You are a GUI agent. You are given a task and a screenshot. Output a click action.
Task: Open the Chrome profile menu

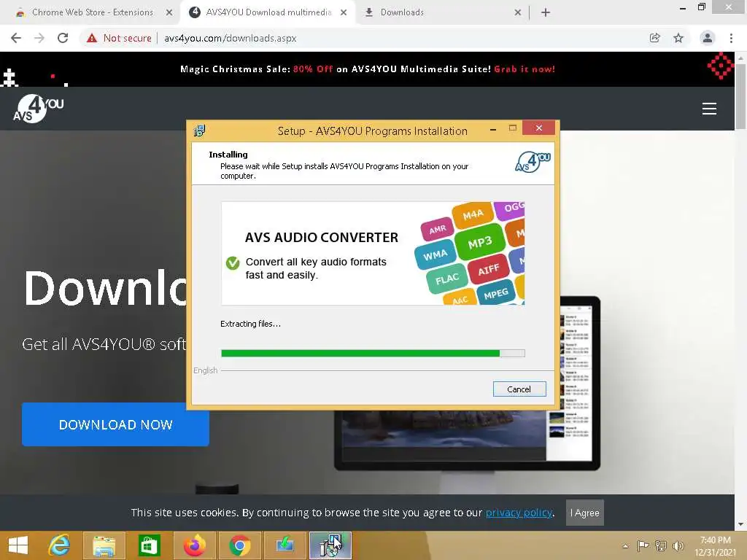pos(708,38)
